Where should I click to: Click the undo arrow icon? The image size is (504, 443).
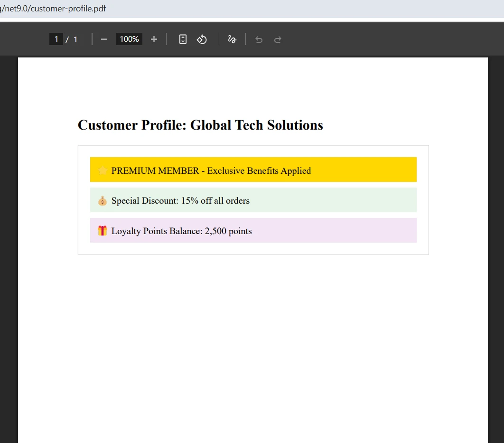click(259, 39)
